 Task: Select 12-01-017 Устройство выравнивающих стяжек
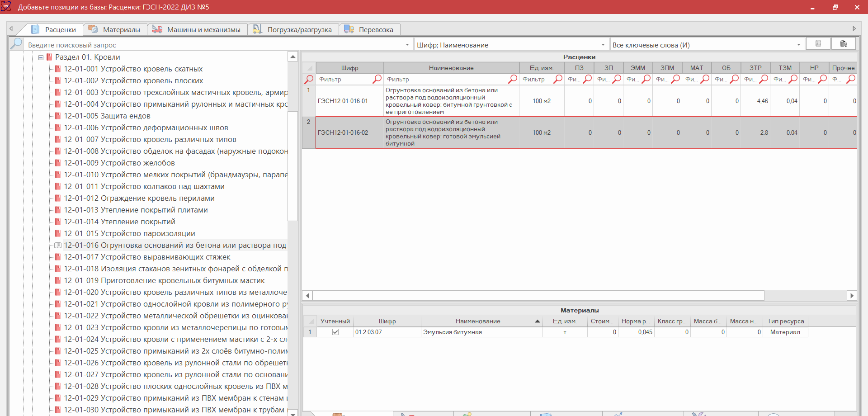[147, 257]
